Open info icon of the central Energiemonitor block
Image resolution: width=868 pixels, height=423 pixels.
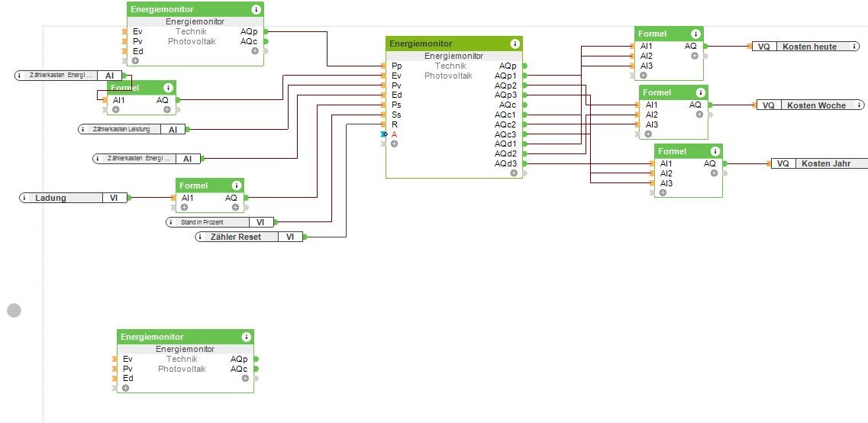pos(515,44)
